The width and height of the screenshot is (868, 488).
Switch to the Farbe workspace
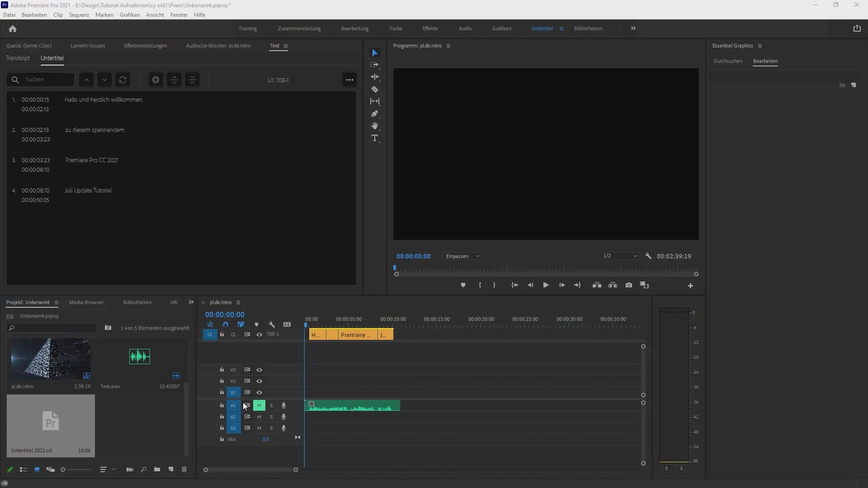pos(396,28)
